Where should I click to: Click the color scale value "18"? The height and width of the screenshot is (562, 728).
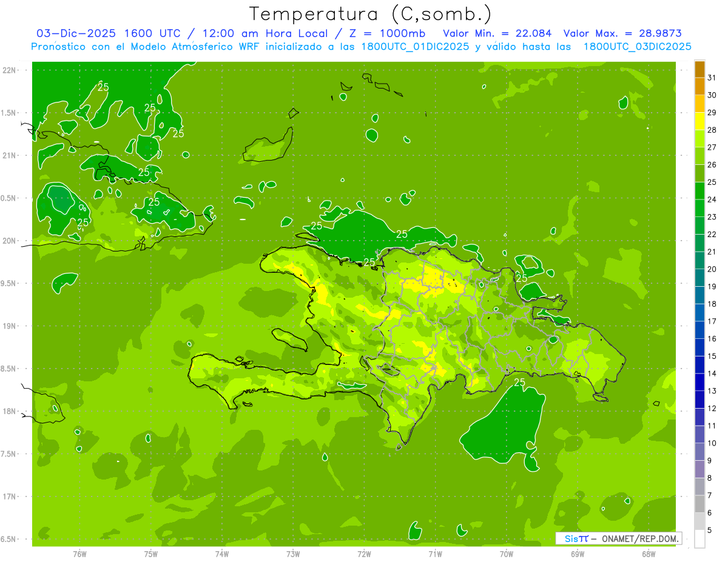[x=712, y=304]
